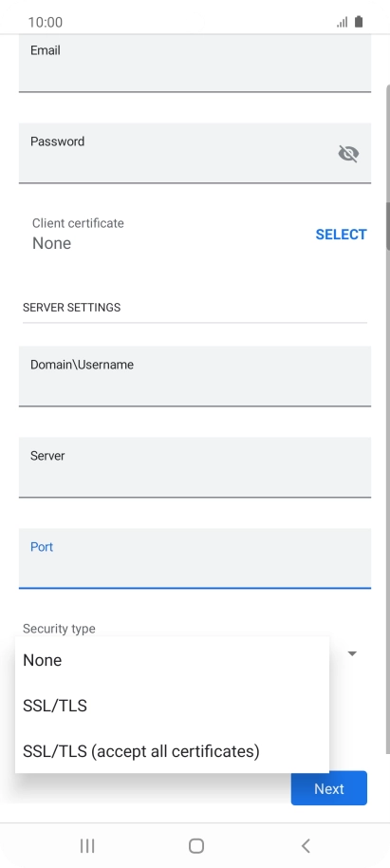The width and height of the screenshot is (390, 868).
Task: Toggle password visibility eye icon
Action: pyautogui.click(x=348, y=153)
